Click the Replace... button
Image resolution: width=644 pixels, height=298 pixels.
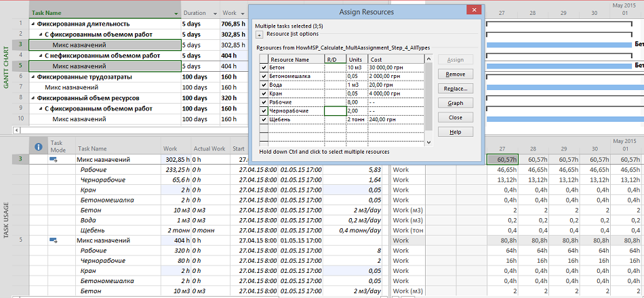(x=455, y=89)
